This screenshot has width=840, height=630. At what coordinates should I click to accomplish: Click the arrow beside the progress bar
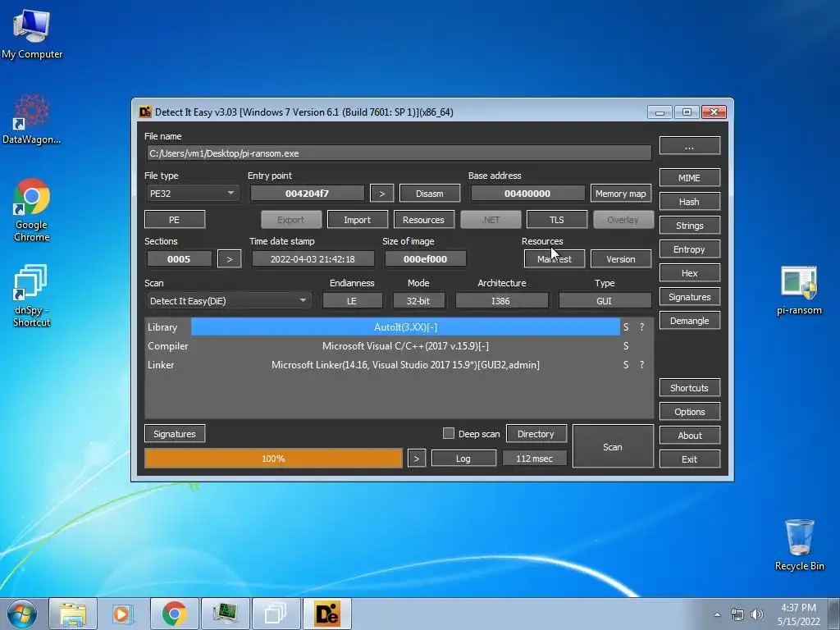coord(417,459)
